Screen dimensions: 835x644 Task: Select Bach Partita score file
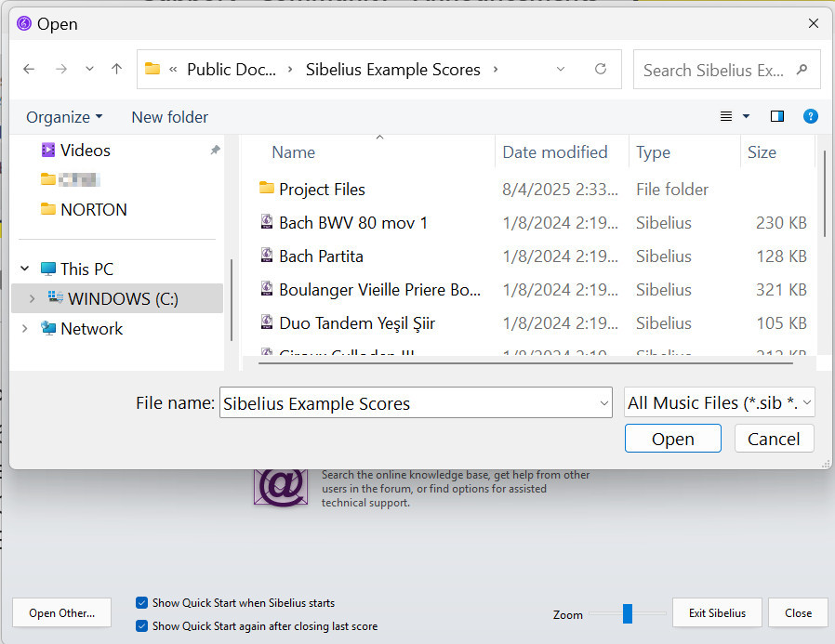321,256
